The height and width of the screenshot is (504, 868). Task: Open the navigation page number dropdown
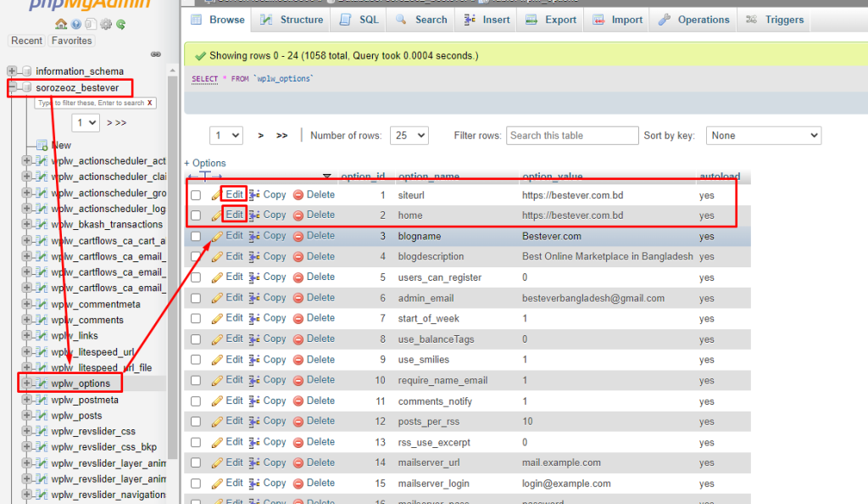click(x=86, y=122)
